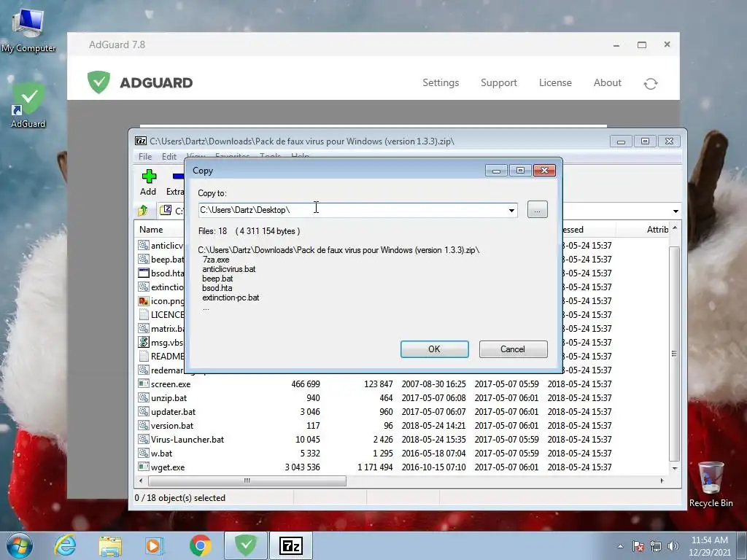
Task: Select the screen.exe file
Action: pyautogui.click(x=171, y=384)
